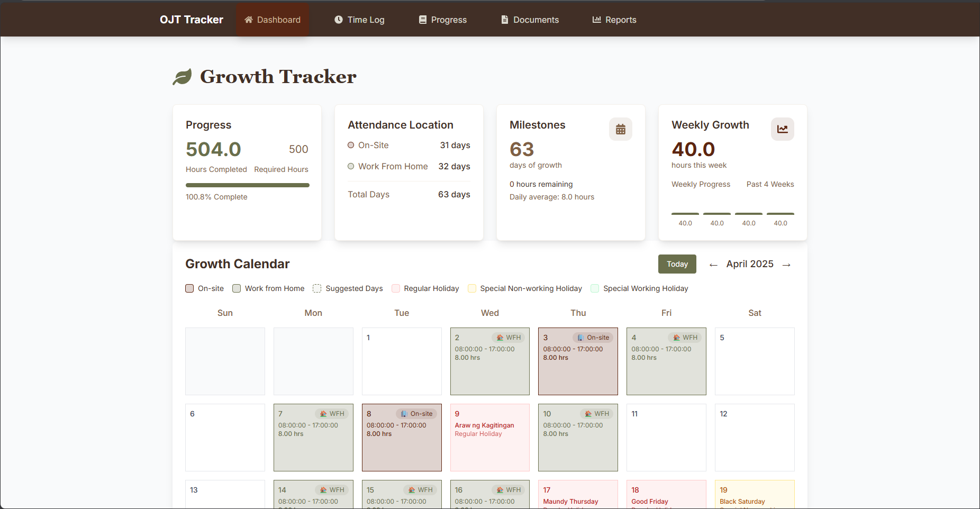
Task: Click the Past 4 Weeks label
Action: (770, 184)
